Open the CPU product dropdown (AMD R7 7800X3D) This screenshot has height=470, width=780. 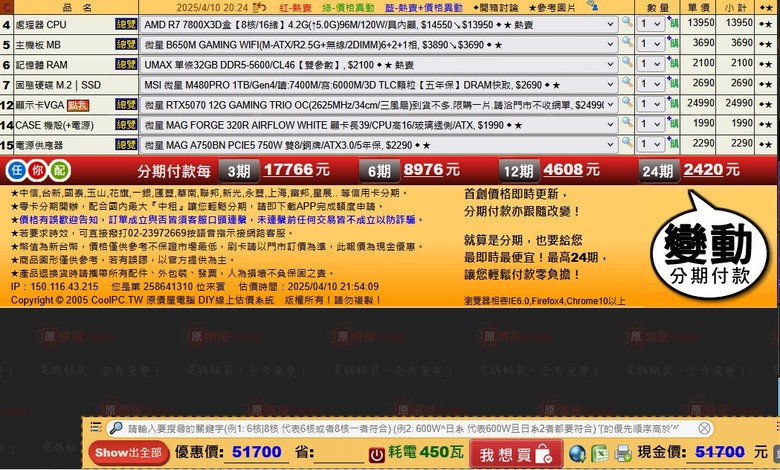379,24
